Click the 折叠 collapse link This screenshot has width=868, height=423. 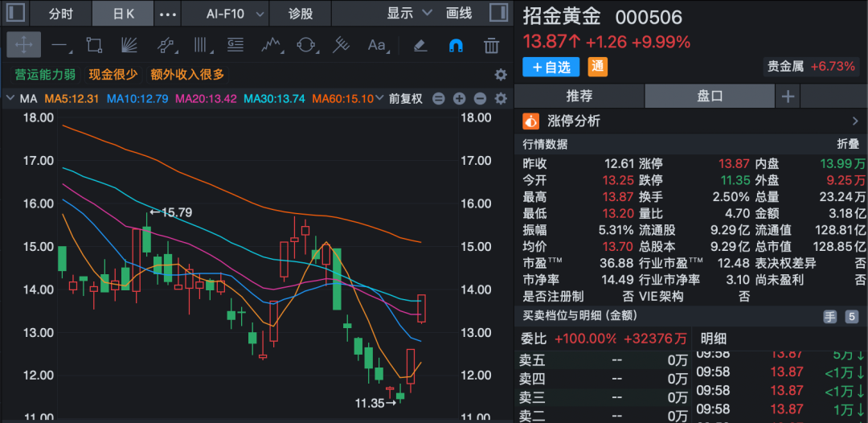[x=847, y=145]
